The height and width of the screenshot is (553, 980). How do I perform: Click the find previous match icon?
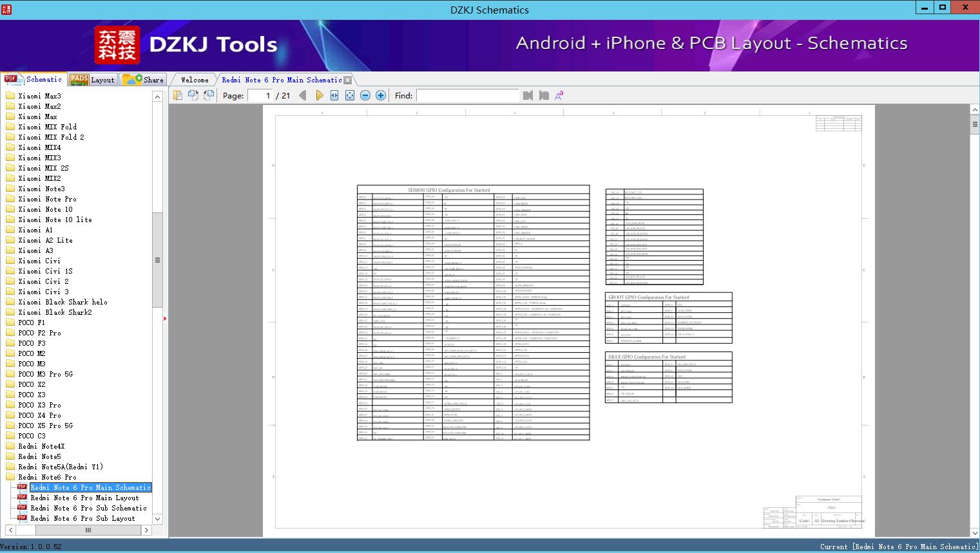(x=528, y=95)
